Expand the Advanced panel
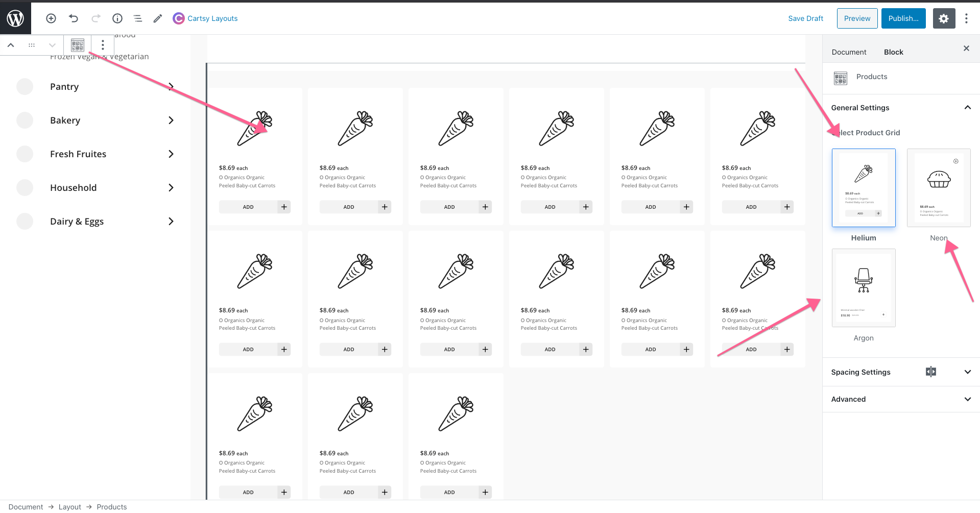Screen dimensions: 980x513 [901, 399]
